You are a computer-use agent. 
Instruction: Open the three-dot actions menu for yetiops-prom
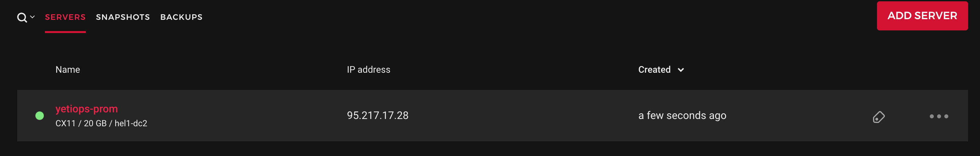pos(938,116)
